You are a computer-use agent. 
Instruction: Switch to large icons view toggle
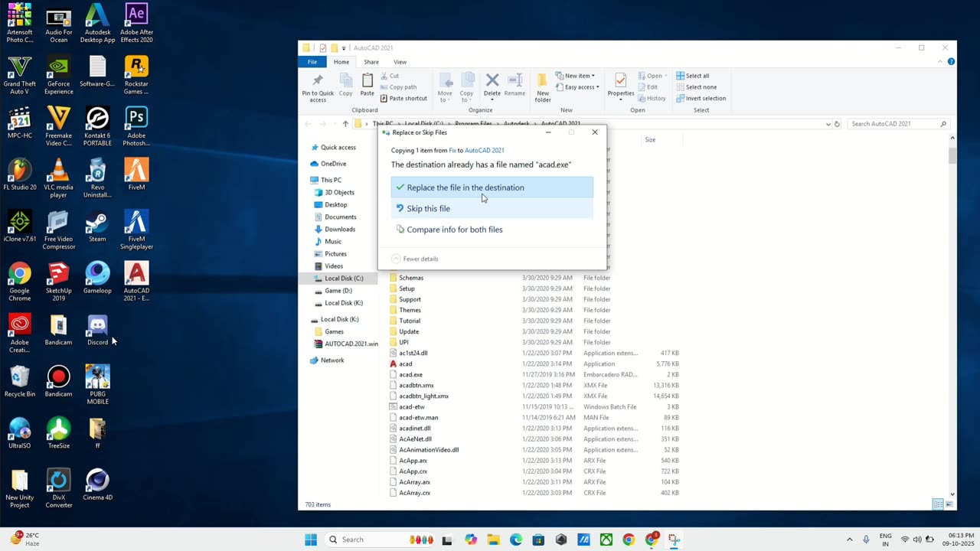949,504
